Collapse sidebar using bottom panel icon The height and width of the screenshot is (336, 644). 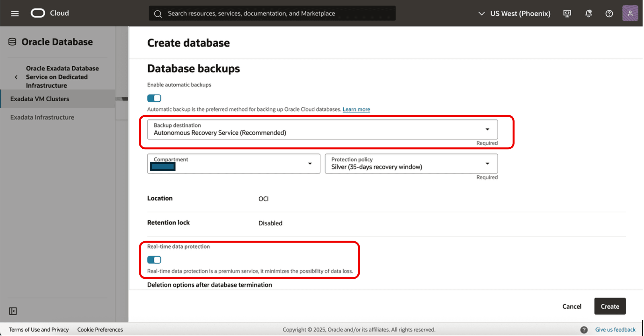pos(13,312)
